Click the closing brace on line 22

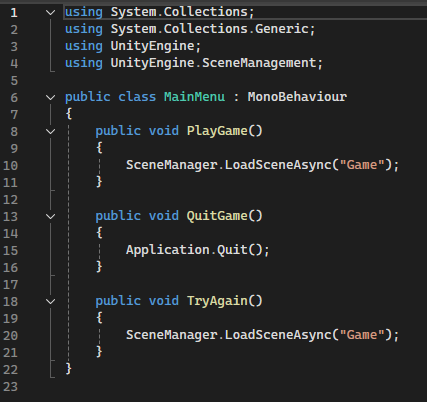click(68, 369)
